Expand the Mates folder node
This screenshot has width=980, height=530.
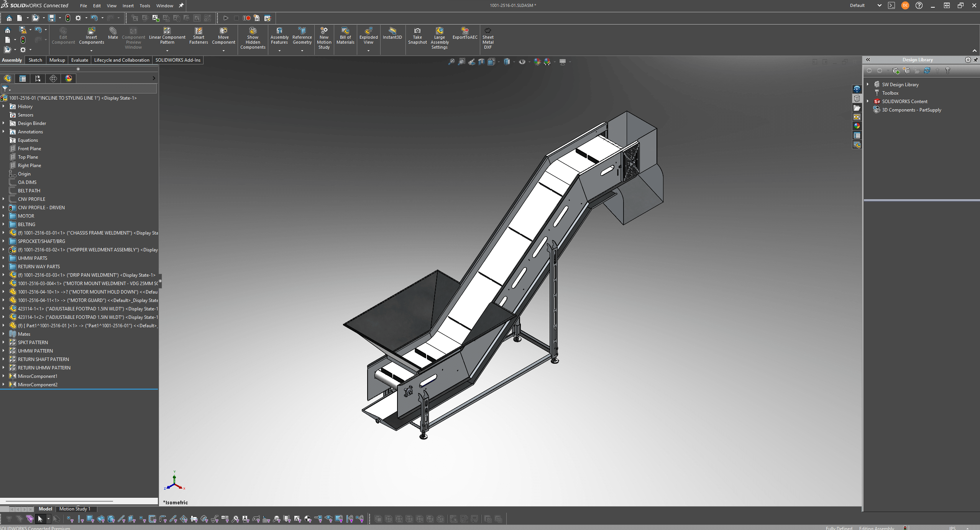3,334
